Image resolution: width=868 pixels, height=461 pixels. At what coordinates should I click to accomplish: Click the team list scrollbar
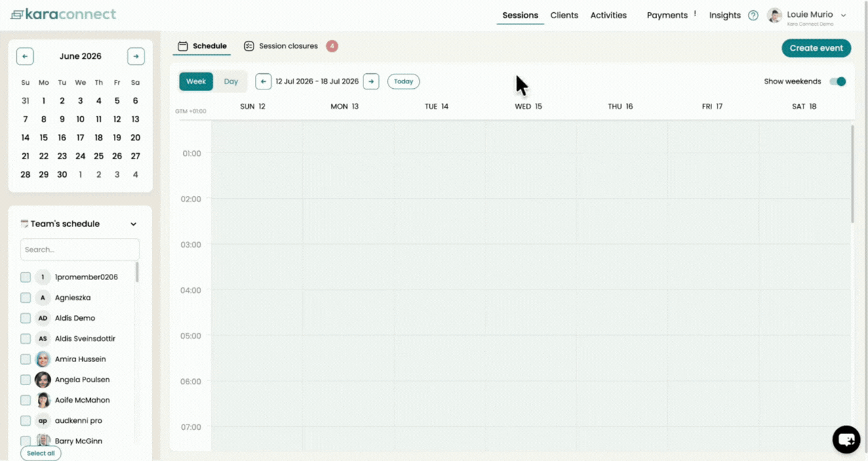point(137,273)
